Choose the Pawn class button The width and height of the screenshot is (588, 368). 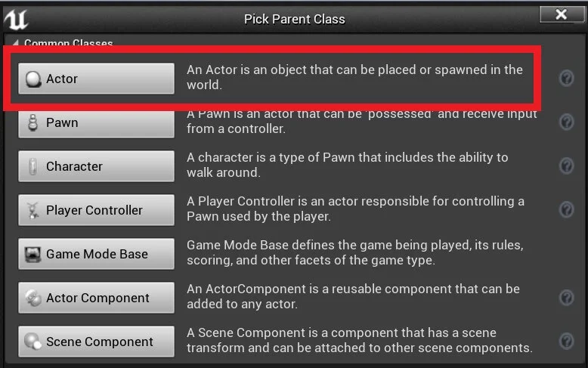click(x=96, y=122)
